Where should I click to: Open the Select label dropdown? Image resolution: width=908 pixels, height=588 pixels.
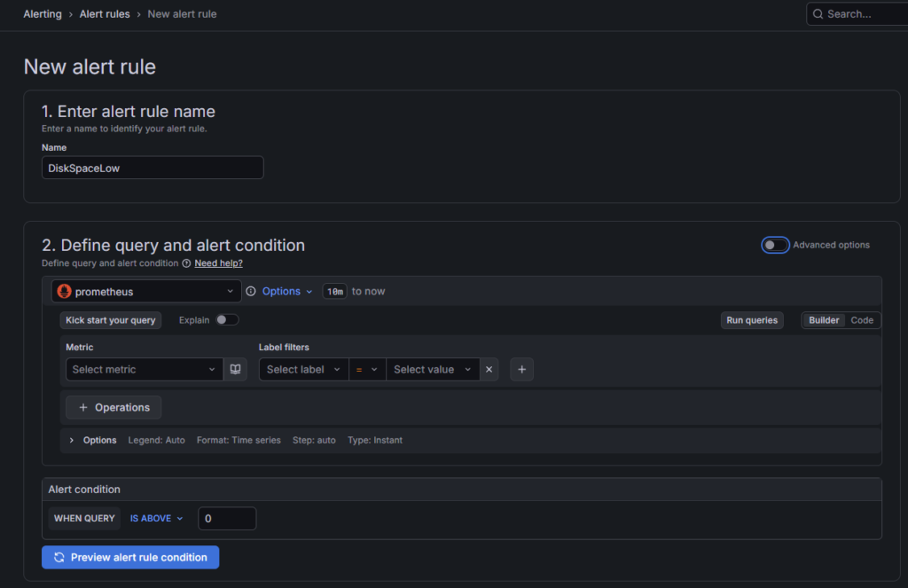pyautogui.click(x=303, y=369)
